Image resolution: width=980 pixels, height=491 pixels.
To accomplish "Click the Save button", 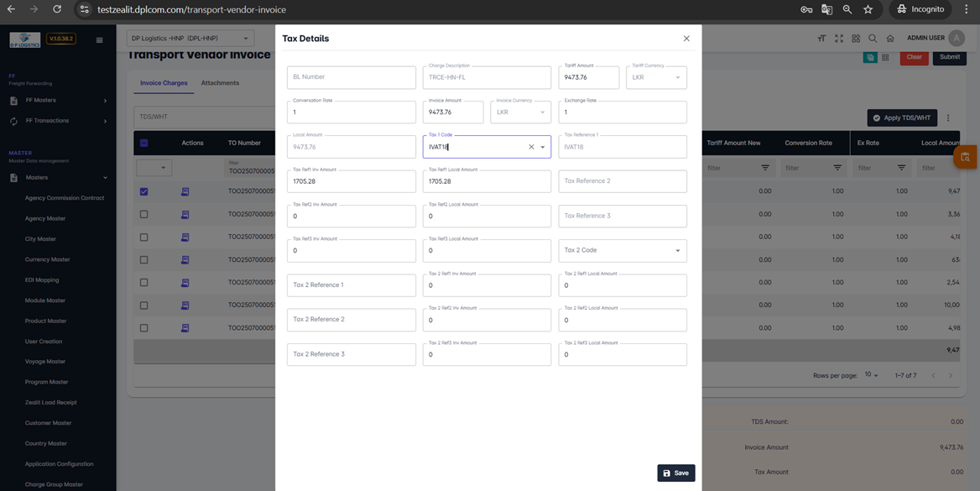I will coord(675,473).
